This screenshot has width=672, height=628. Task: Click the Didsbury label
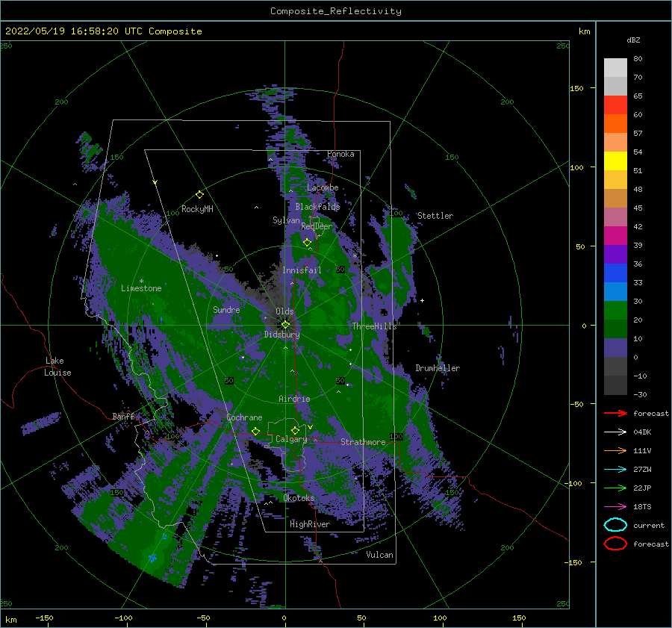click(x=281, y=335)
